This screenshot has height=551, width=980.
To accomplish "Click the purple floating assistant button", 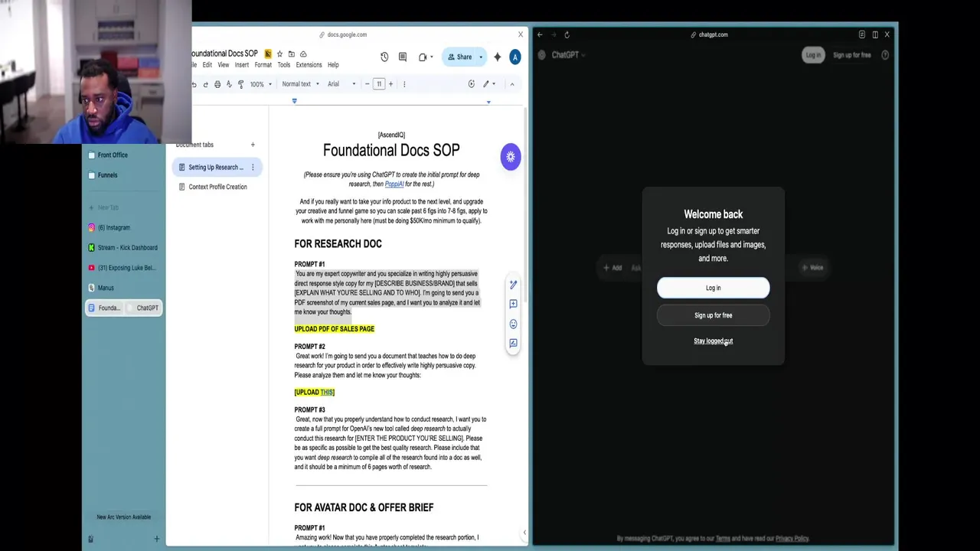I will 511,157.
